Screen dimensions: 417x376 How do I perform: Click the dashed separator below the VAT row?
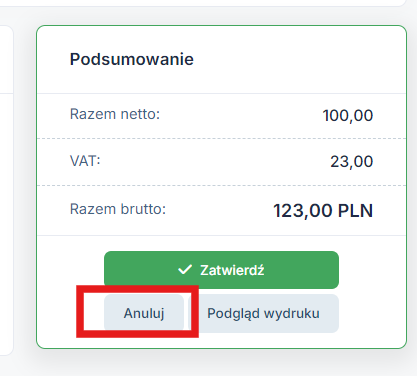pos(221,185)
